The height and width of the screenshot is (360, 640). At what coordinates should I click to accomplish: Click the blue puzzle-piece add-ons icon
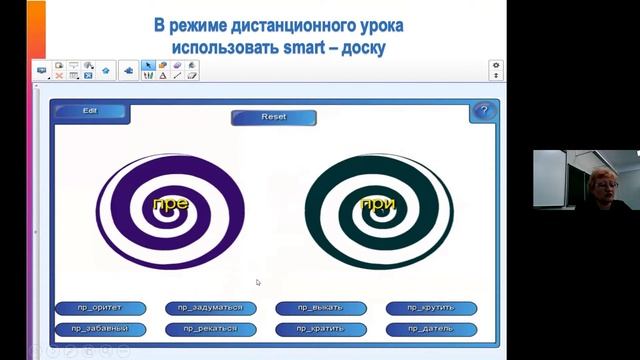coord(129,71)
